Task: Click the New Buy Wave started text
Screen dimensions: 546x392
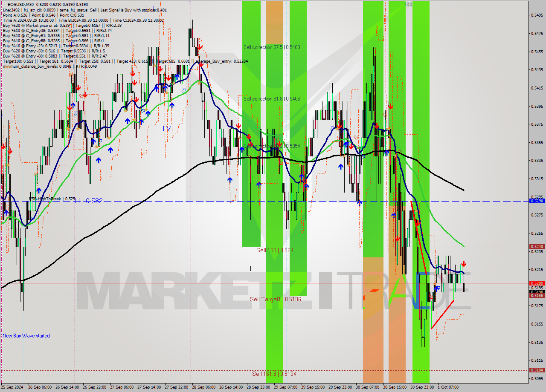Action: tap(26, 336)
